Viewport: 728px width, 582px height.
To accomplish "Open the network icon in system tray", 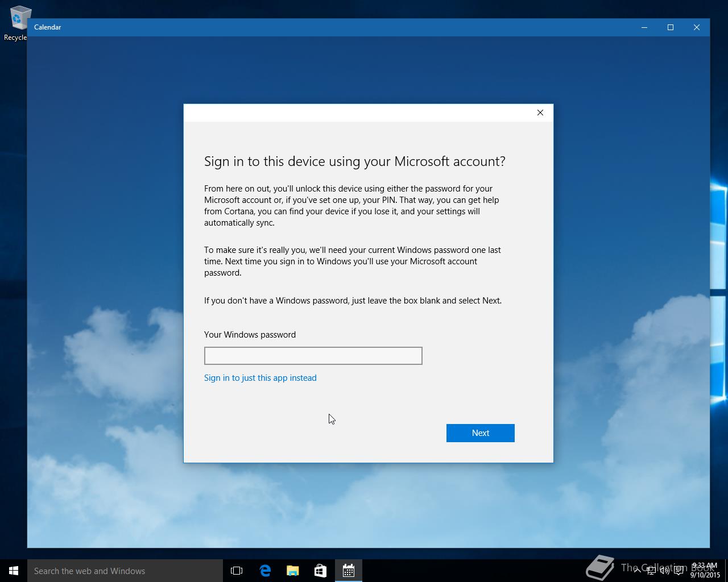I will (651, 571).
